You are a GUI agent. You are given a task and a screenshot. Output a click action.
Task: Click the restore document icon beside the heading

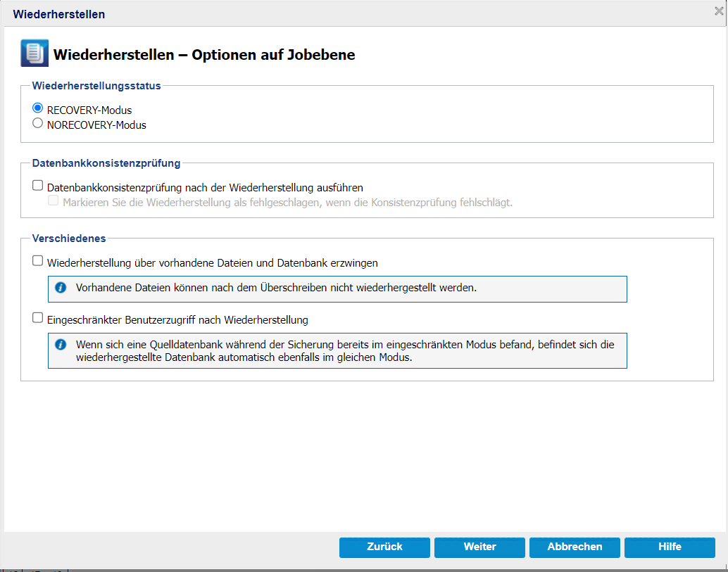(x=34, y=53)
